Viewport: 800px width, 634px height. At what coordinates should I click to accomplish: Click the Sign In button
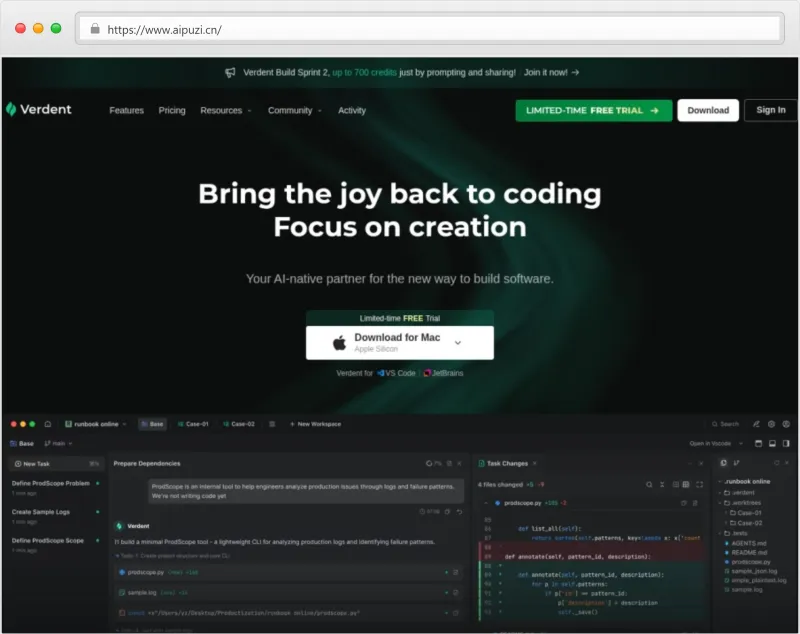pyautogui.click(x=770, y=111)
